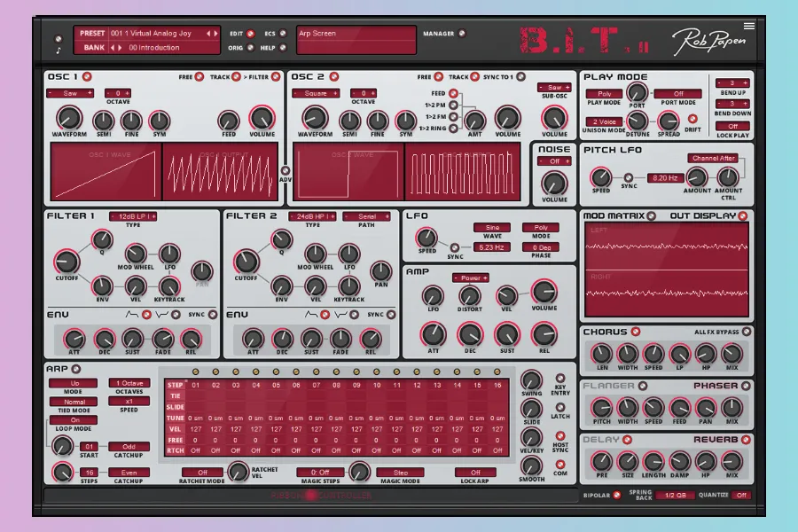Click the Amp Volume knob
This screenshot has height=532, width=798.
pyautogui.click(x=544, y=293)
